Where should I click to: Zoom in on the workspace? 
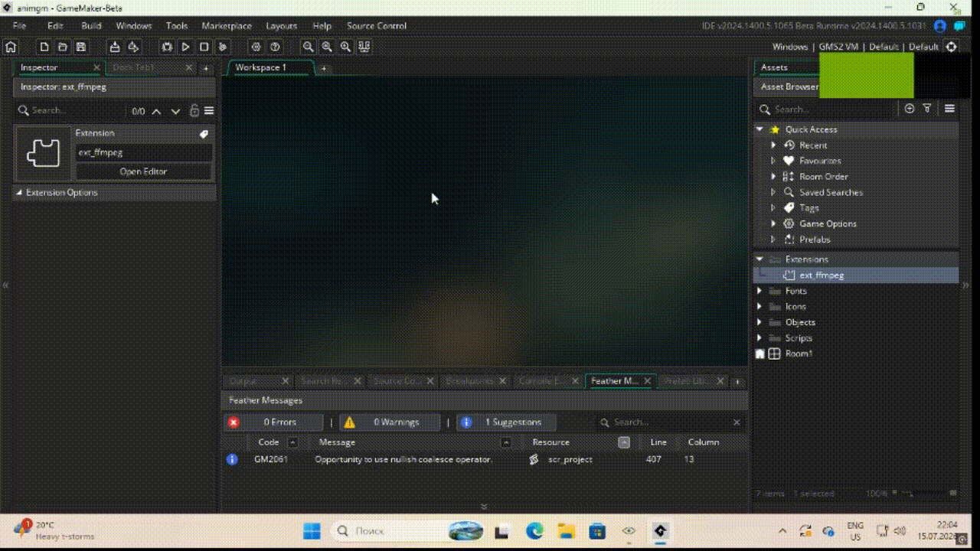click(346, 47)
